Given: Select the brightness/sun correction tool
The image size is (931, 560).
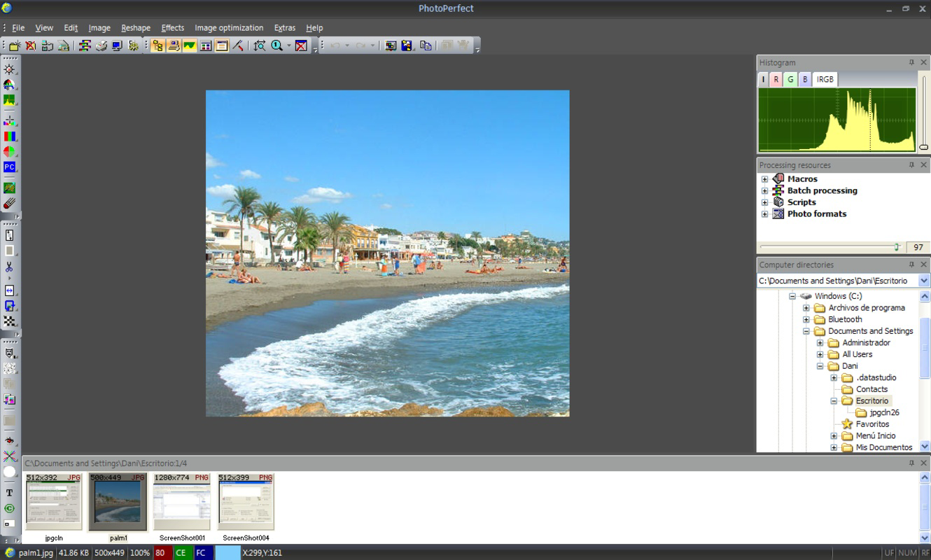Looking at the screenshot, I should pos(9,68).
